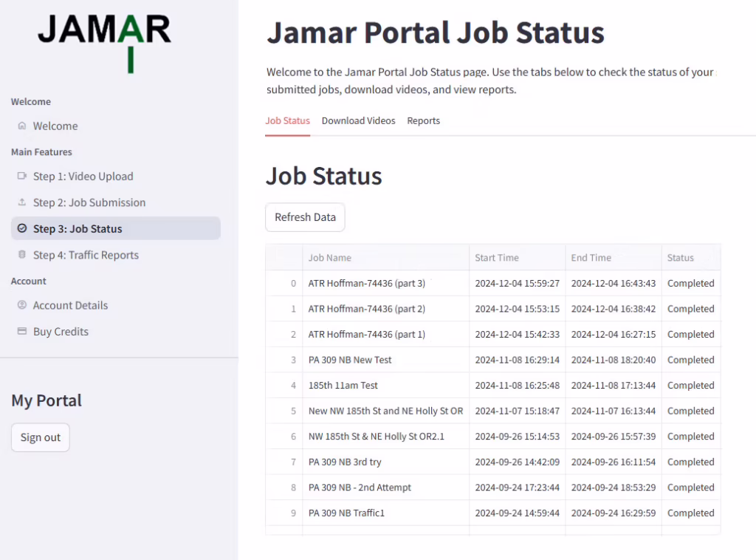This screenshot has height=560, width=756.
Task: Select cell PA 309 NB - 2nd Attempt
Action: pos(385,488)
